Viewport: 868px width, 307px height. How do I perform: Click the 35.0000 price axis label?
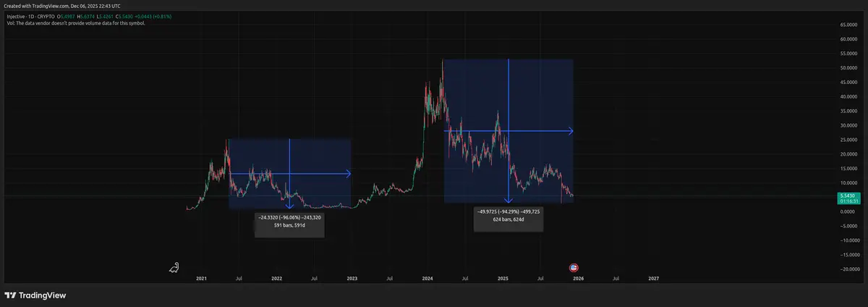tap(849, 111)
